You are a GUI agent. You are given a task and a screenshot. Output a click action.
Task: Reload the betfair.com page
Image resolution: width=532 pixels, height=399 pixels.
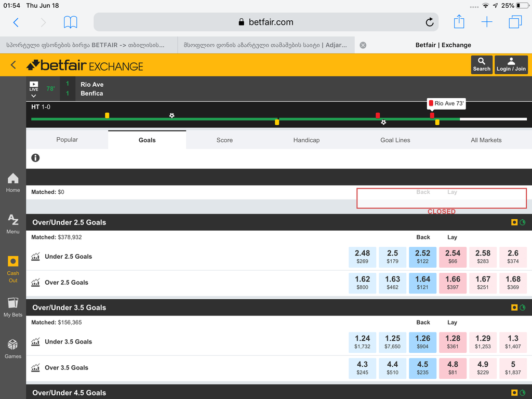[x=430, y=22]
